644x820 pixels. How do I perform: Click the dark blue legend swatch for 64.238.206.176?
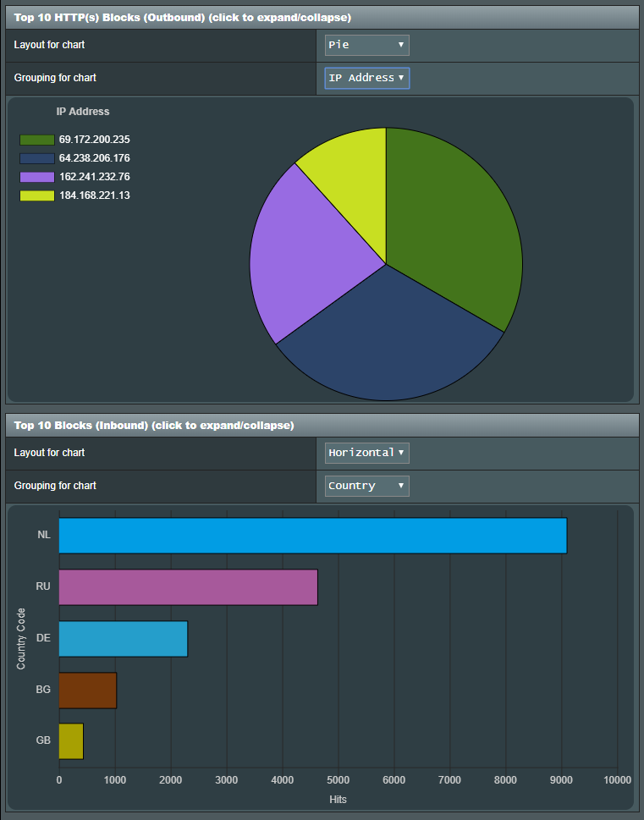(37, 158)
